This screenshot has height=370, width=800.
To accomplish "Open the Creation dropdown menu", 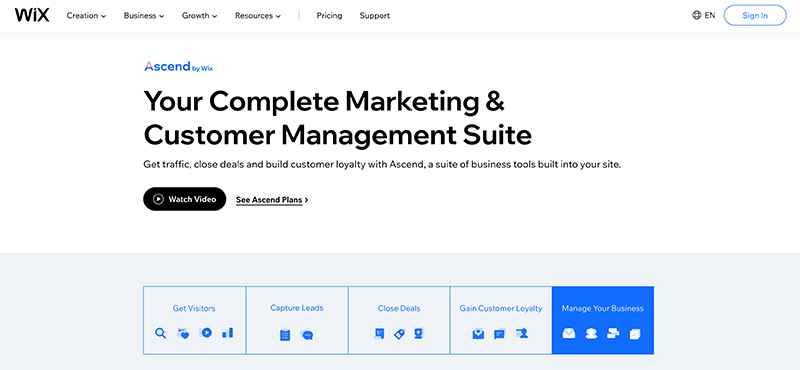I will point(86,16).
